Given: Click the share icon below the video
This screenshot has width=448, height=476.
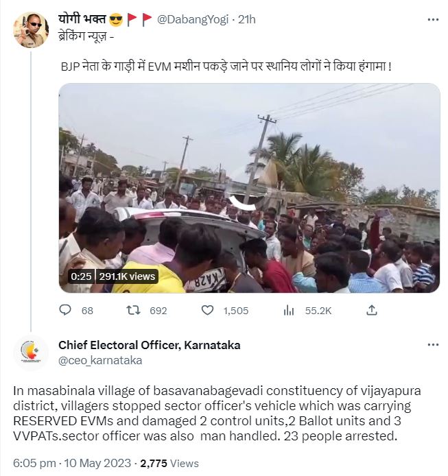Looking at the screenshot, I should [372, 311].
